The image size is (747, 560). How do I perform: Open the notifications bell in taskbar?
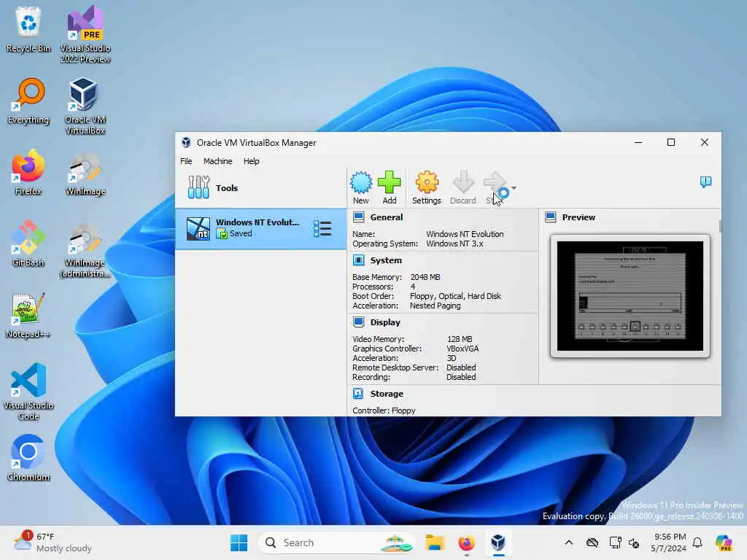[697, 542]
